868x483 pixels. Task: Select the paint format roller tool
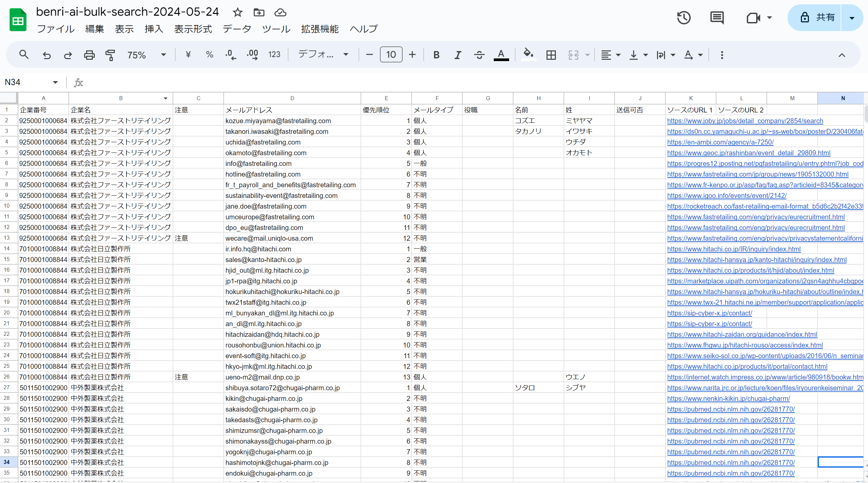[x=110, y=55]
